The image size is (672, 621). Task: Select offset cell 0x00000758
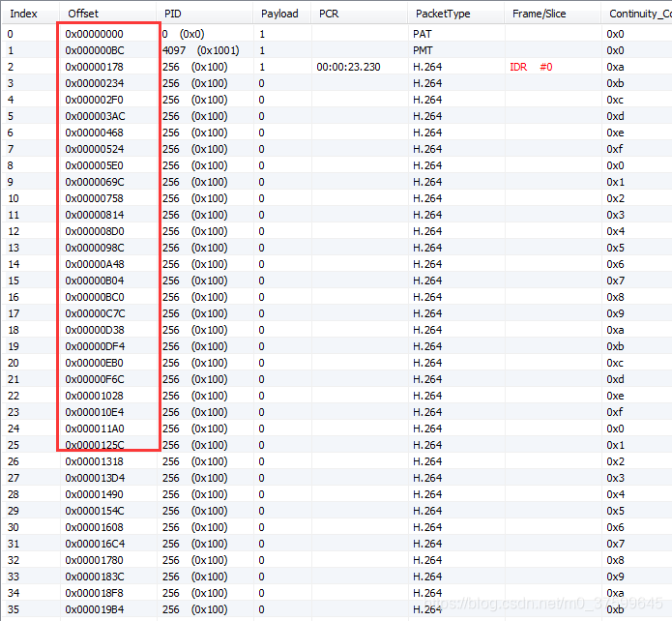(95, 198)
